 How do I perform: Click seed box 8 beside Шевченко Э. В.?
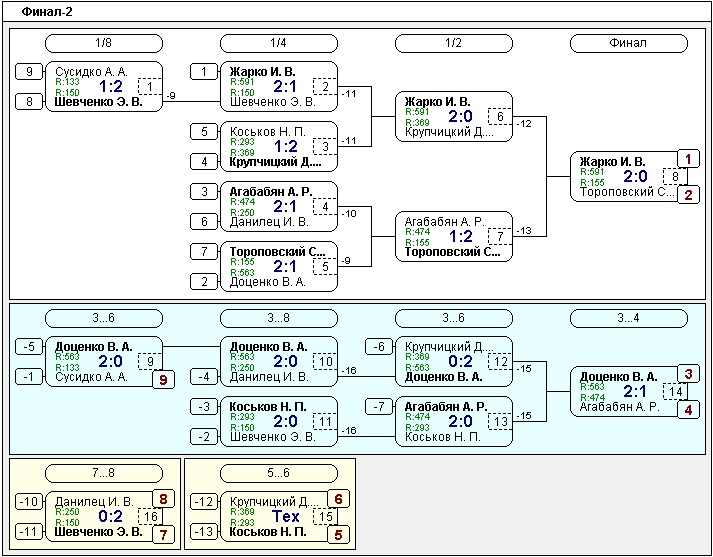(x=29, y=101)
